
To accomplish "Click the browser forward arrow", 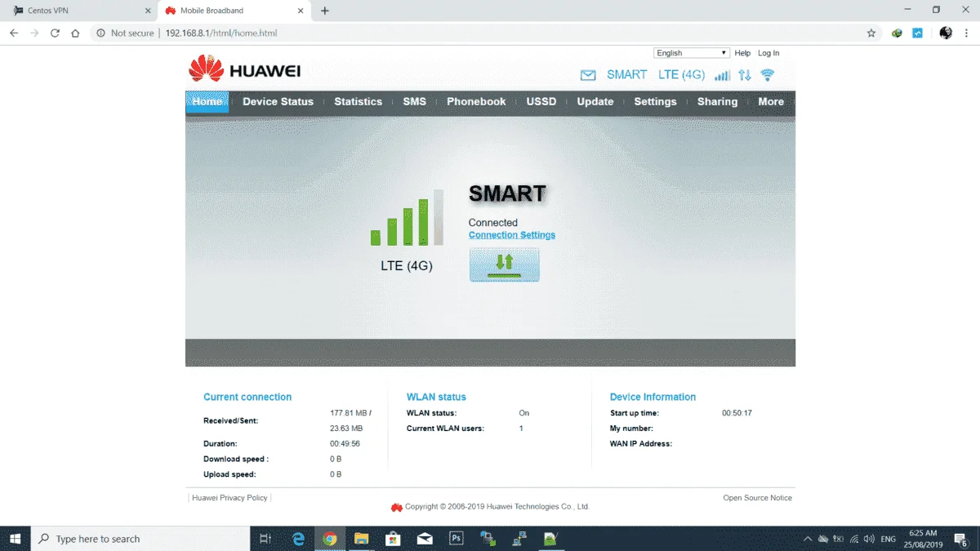I will coord(34,33).
